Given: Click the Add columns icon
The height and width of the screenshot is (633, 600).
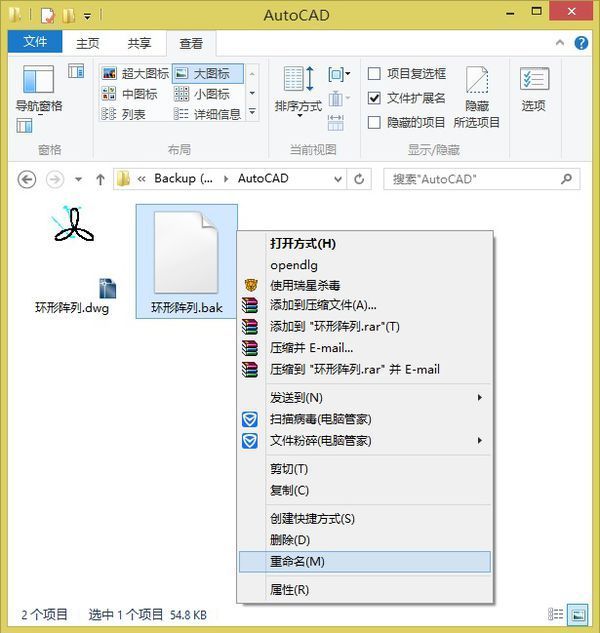Looking at the screenshot, I should 339,99.
